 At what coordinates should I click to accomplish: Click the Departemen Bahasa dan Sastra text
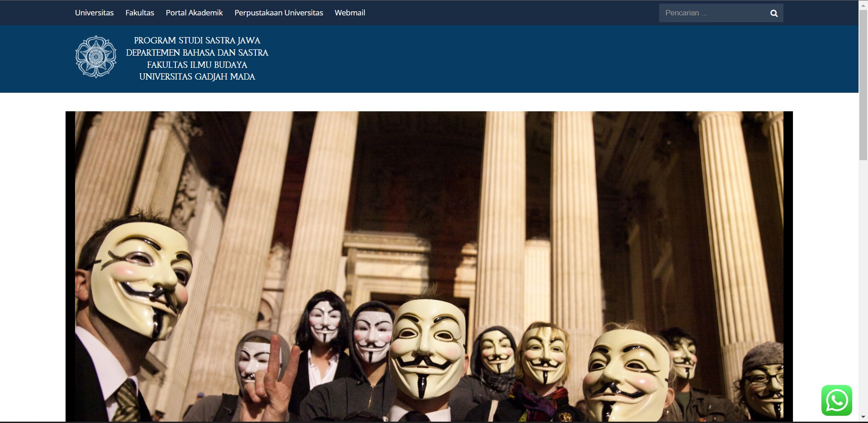197,53
